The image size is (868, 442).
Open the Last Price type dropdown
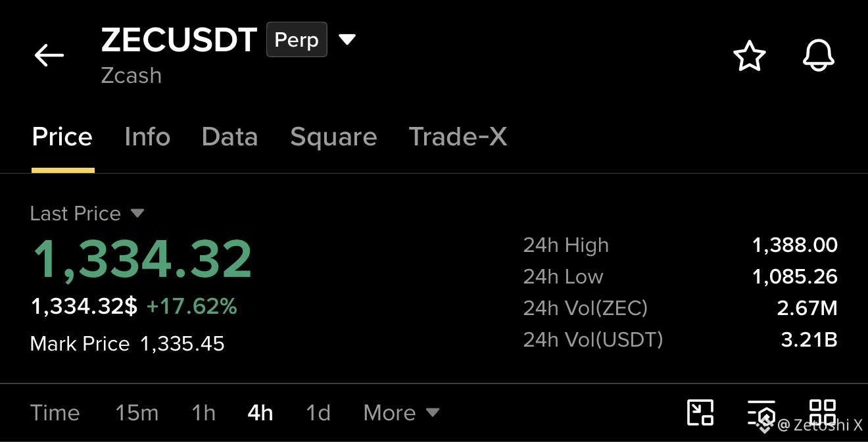(x=137, y=213)
